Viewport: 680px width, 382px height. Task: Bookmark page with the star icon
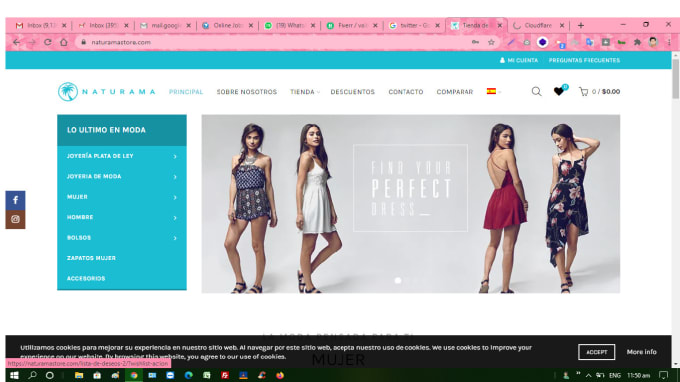coord(491,42)
